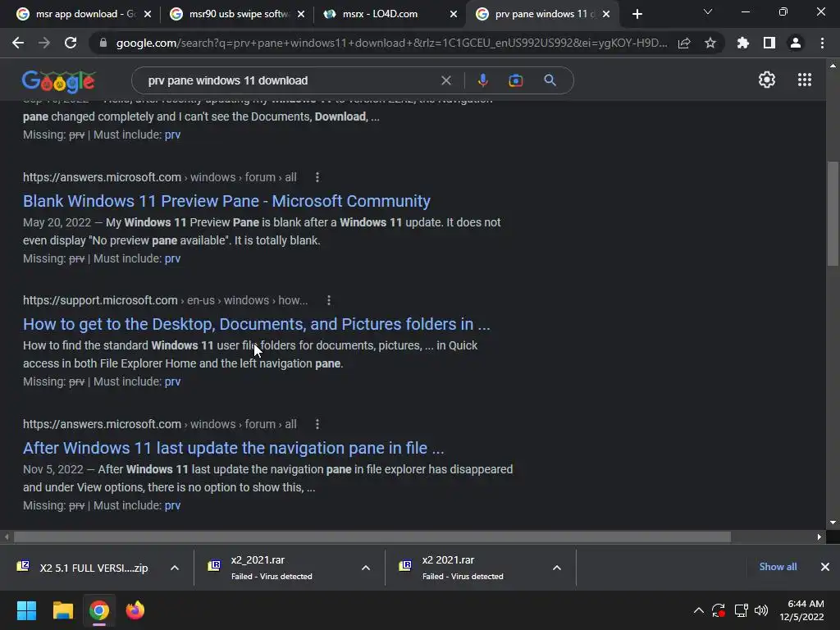The width and height of the screenshot is (840, 630).
Task: Go to Google home via logo
Action: [59, 81]
